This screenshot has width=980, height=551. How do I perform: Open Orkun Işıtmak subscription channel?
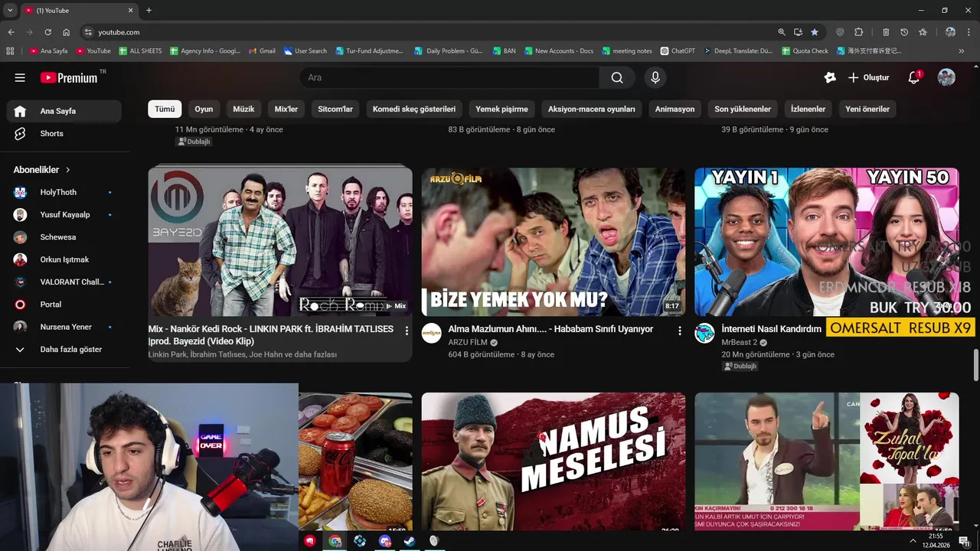[64, 259]
